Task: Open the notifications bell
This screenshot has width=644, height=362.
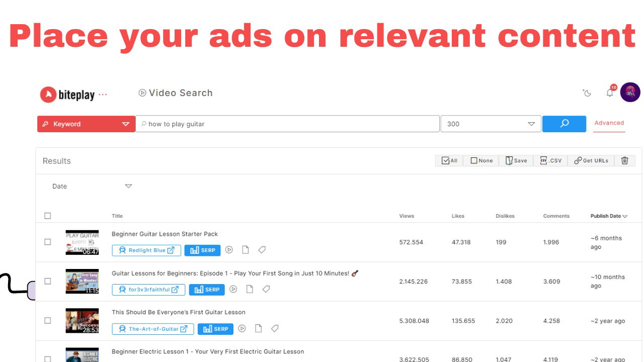Action: coord(610,93)
